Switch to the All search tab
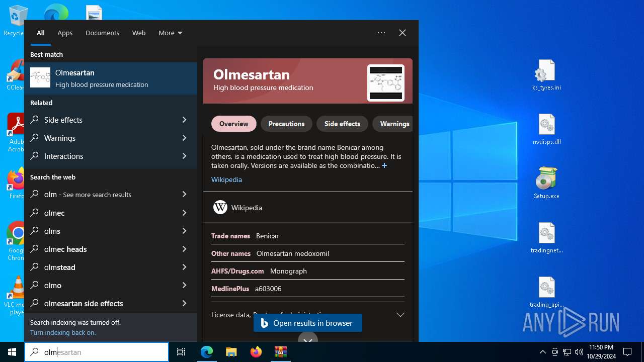Image resolution: width=644 pixels, height=362 pixels. click(41, 33)
